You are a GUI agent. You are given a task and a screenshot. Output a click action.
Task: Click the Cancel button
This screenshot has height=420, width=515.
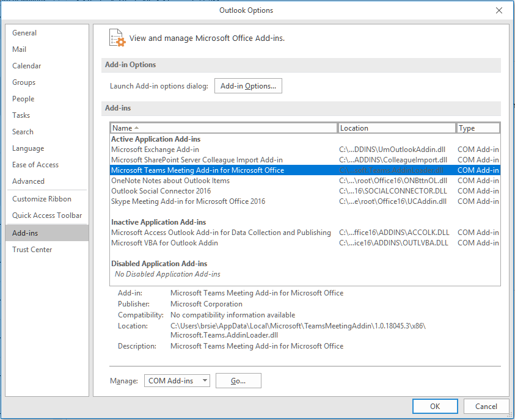486,406
